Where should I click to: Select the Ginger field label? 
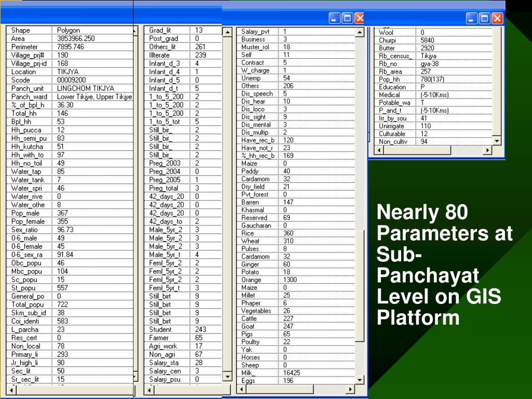pos(250,264)
